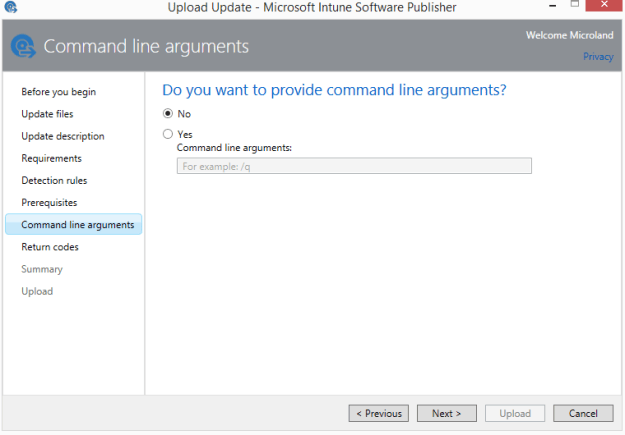Minimize the Software Publisher window
625x435 pixels.
[552, 6]
